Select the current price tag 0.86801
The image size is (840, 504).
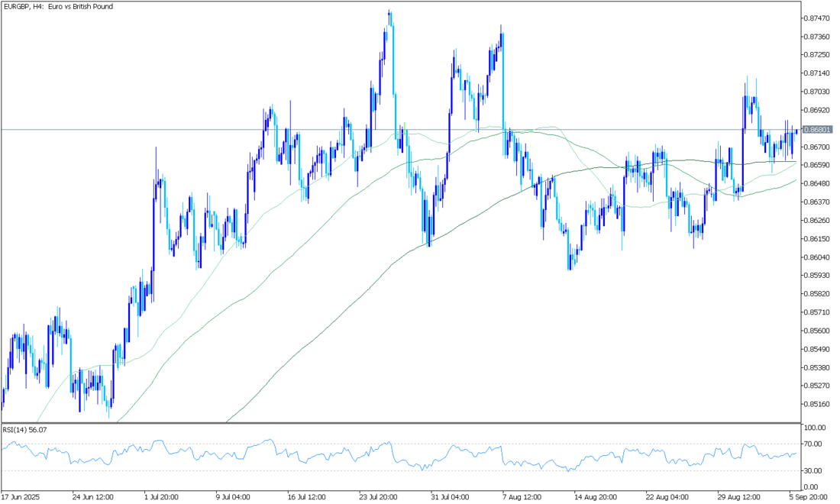click(x=817, y=130)
